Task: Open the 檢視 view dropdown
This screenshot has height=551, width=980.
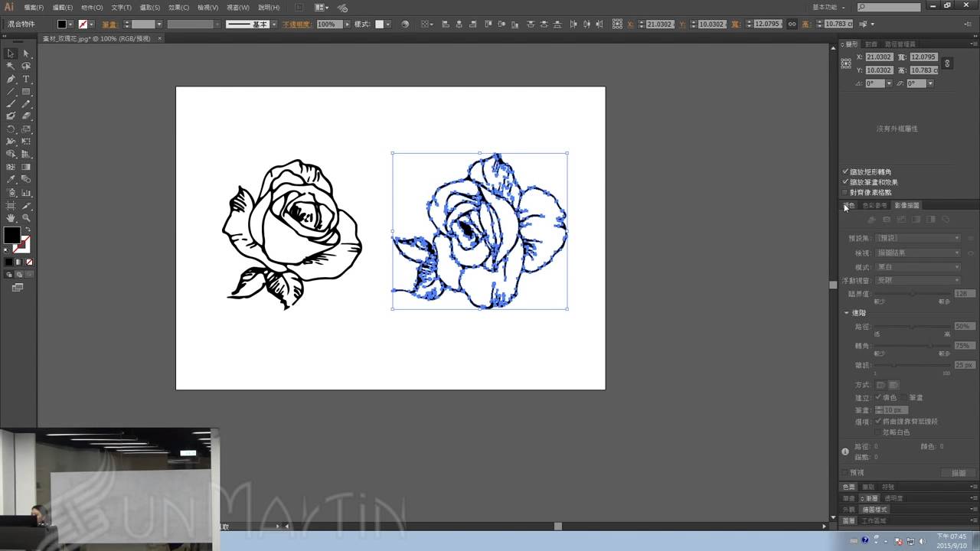Action: 918,253
